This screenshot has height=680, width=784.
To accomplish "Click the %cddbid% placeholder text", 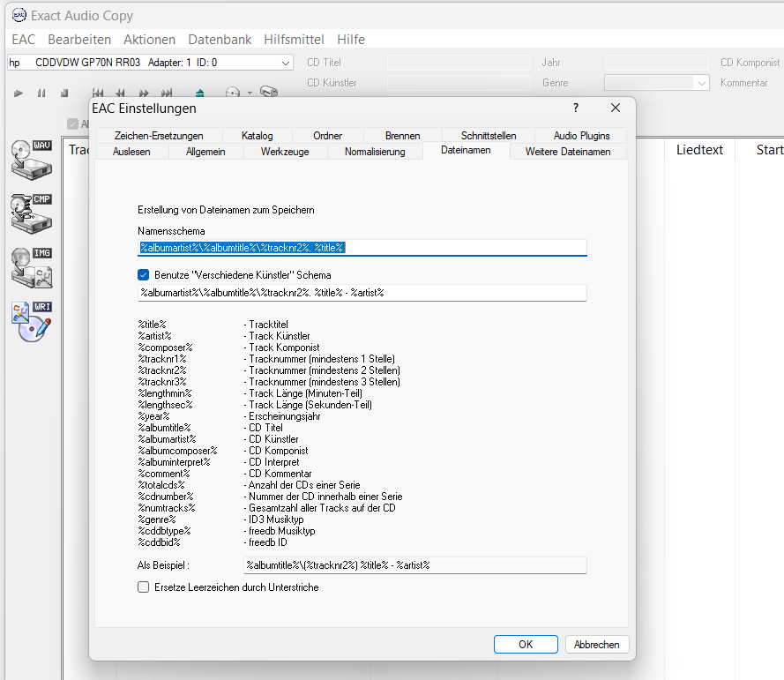I will tap(159, 542).
